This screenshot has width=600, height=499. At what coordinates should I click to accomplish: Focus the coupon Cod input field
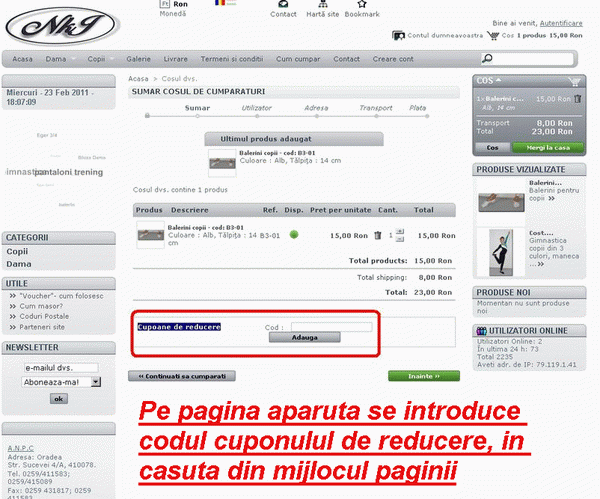331,327
